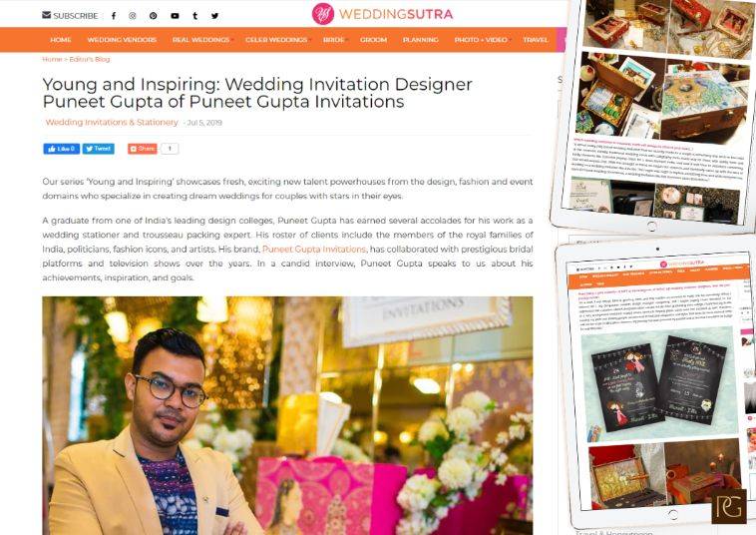Viewport: 756px width, 535px height.
Task: Open the WeddingSutra logo
Action: tap(382, 14)
